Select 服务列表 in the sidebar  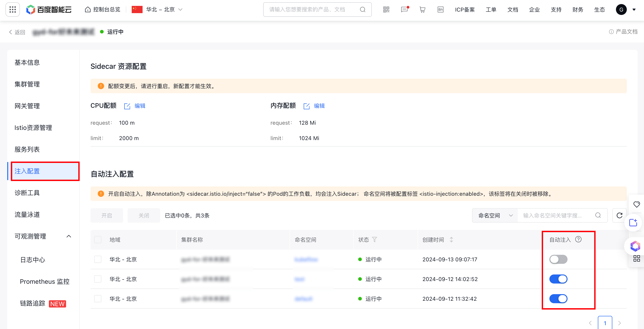(x=27, y=150)
